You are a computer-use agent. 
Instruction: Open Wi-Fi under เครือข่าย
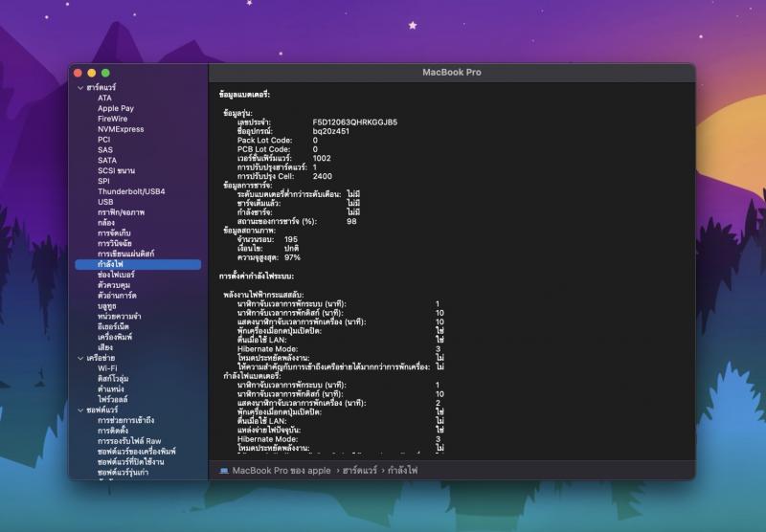pos(107,368)
